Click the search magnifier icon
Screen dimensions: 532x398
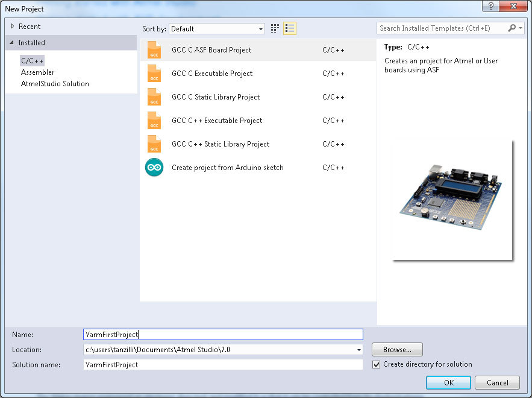(x=512, y=28)
